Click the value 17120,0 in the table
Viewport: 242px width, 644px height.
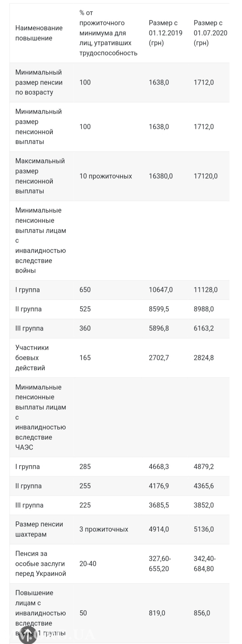[x=205, y=176]
